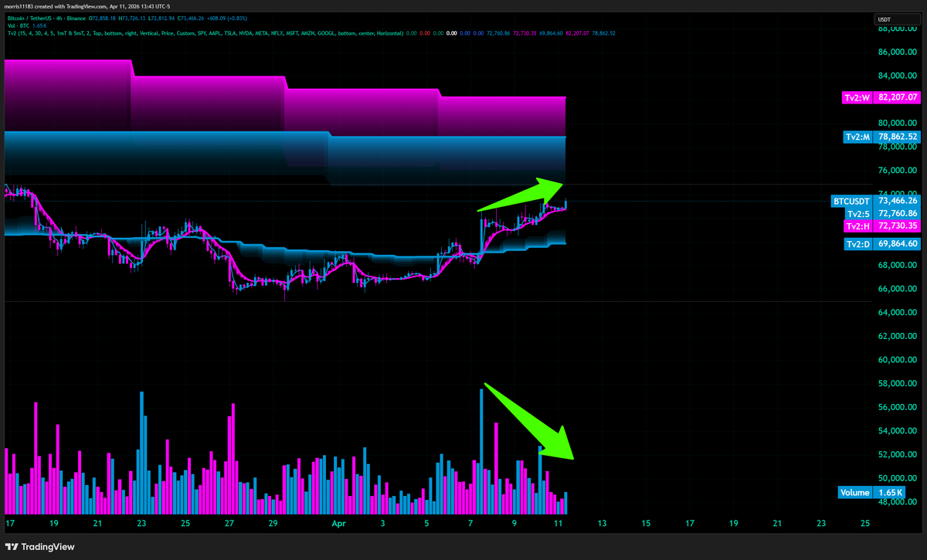This screenshot has height=560, width=927.
Task: Click the Tv2:W 82,207.07 price label
Action: click(882, 98)
